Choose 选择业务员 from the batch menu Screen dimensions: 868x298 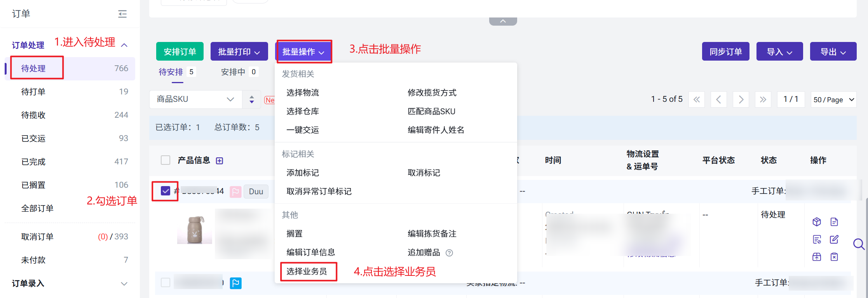tap(307, 271)
